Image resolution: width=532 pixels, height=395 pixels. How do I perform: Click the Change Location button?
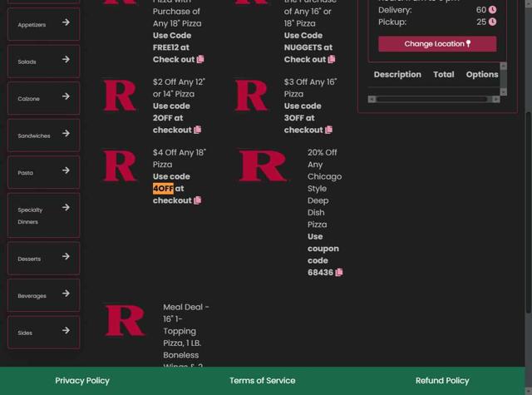pyautogui.click(x=437, y=44)
